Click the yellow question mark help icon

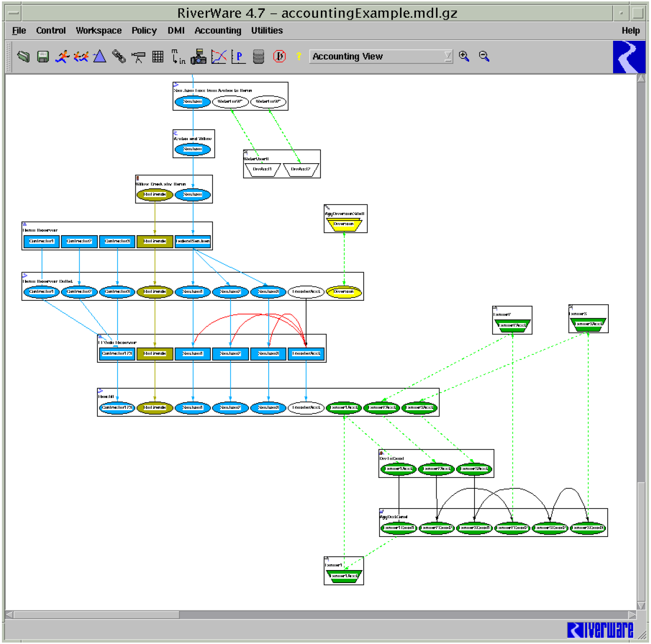tap(298, 57)
